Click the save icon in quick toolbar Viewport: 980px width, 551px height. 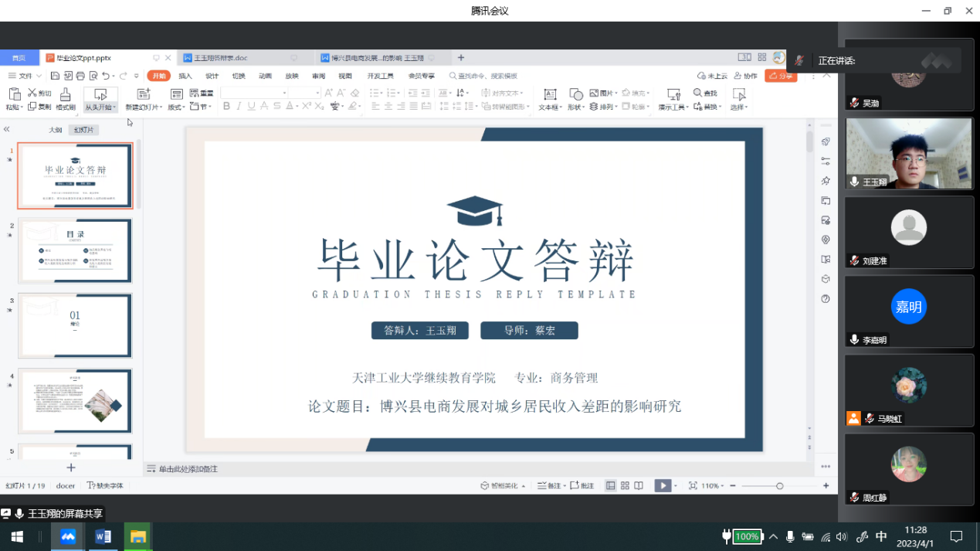tap(55, 76)
